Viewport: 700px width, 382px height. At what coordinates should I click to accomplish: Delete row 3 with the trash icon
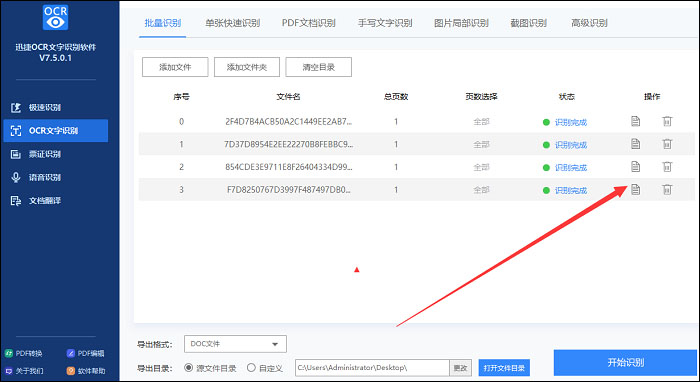point(667,190)
